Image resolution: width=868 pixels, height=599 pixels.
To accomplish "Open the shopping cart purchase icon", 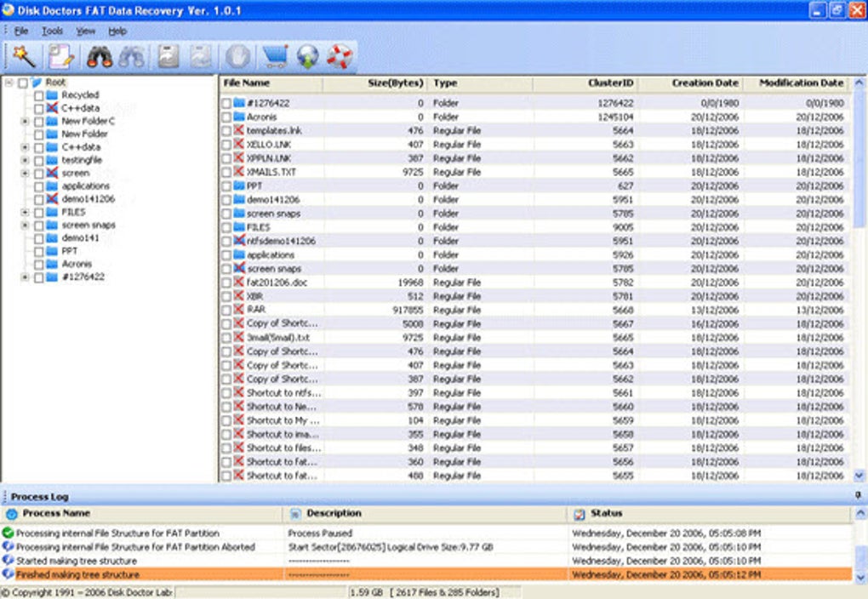I will [x=274, y=57].
